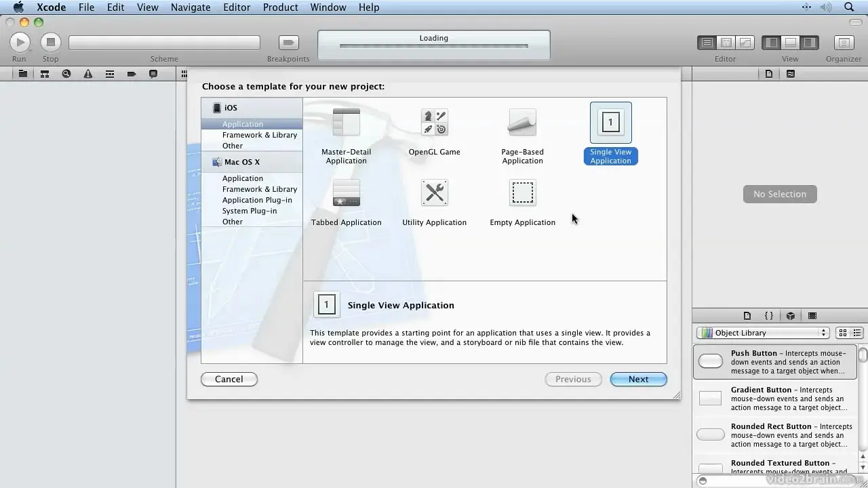Select the Standard editor button
868x488 pixels.
click(707, 42)
